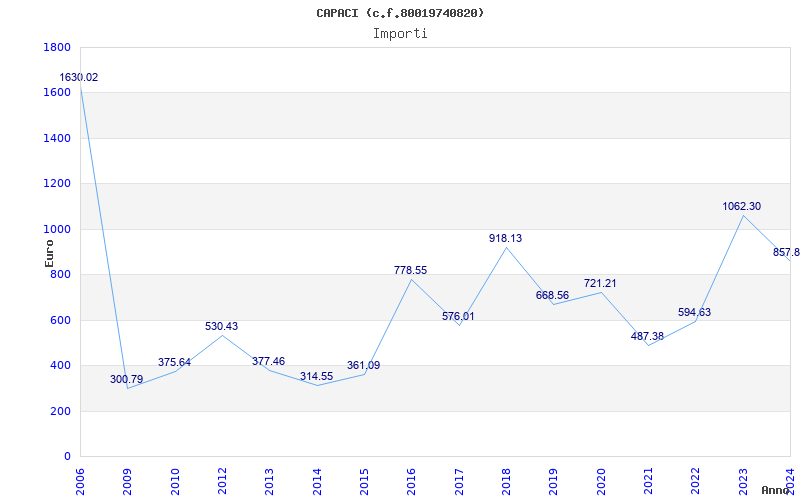Click the 2013 x-axis year label
Viewport: 800px width, 500px height.
pos(269,482)
